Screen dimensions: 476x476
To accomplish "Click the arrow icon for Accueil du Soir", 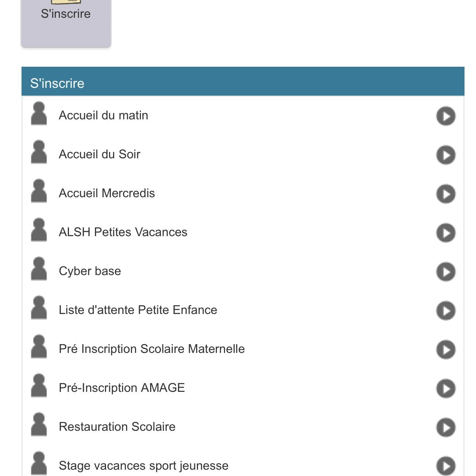I will (x=446, y=155).
